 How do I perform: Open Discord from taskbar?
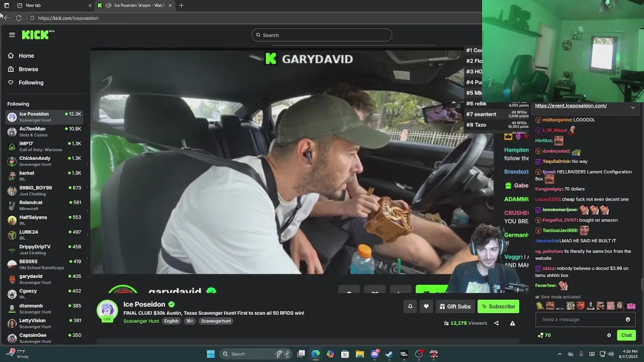tap(374, 354)
